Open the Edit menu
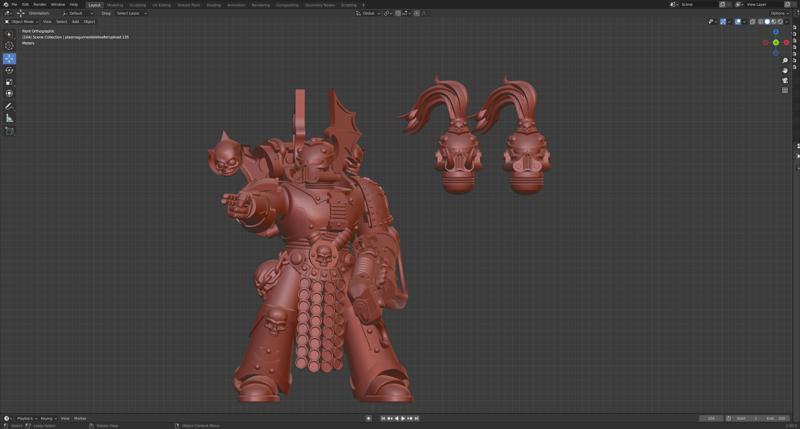This screenshot has height=429, width=800. [x=26, y=5]
